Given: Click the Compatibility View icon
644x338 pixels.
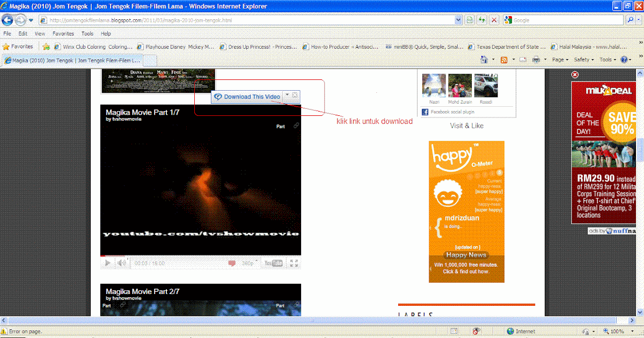Looking at the screenshot, I should [x=470, y=20].
